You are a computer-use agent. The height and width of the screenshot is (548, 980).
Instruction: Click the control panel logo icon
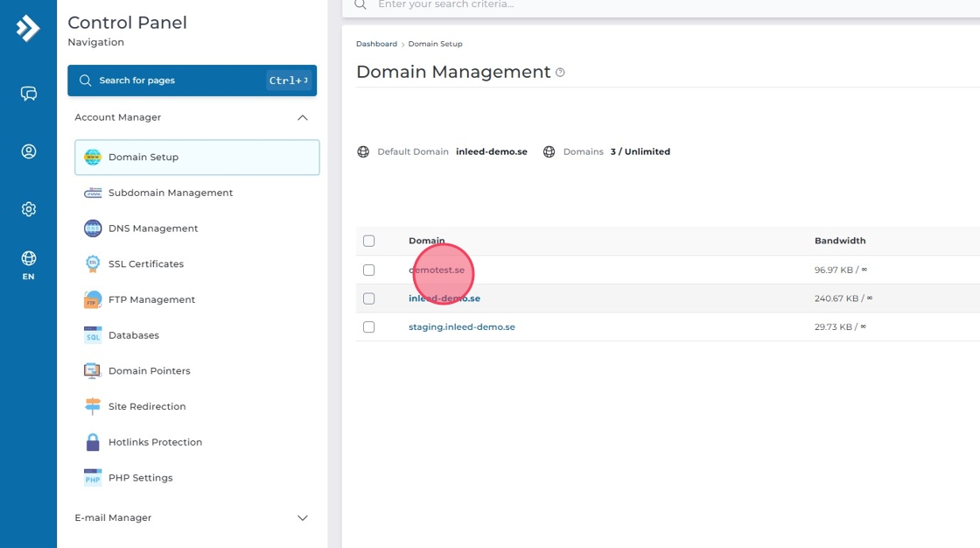coord(28,28)
